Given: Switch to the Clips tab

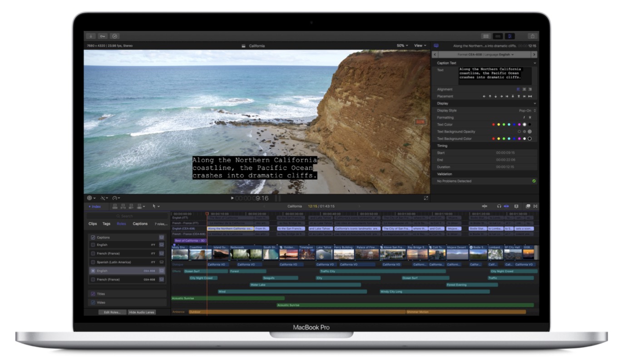Looking at the screenshot, I should point(93,224).
